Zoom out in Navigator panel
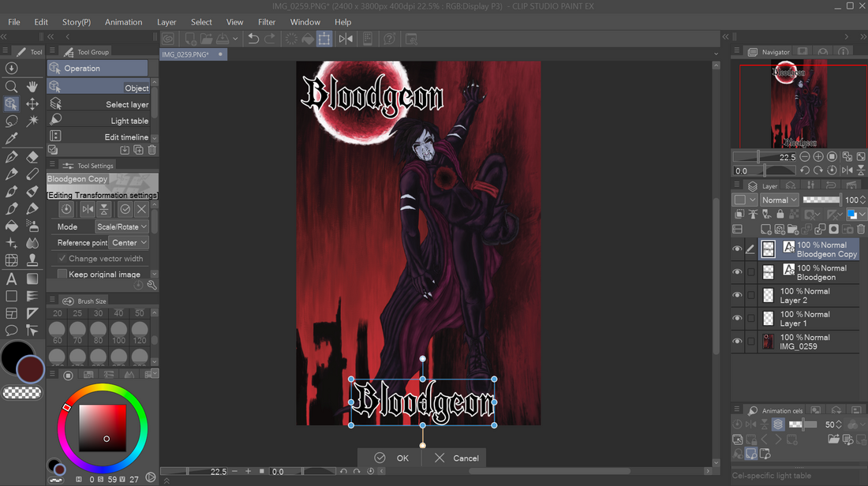The width and height of the screenshot is (868, 486). (x=804, y=157)
